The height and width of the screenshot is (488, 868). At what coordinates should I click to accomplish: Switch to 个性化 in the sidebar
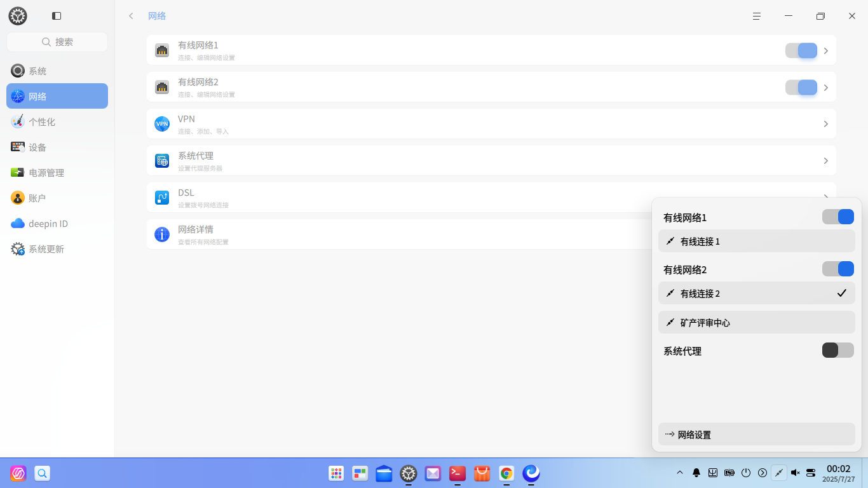click(x=57, y=122)
